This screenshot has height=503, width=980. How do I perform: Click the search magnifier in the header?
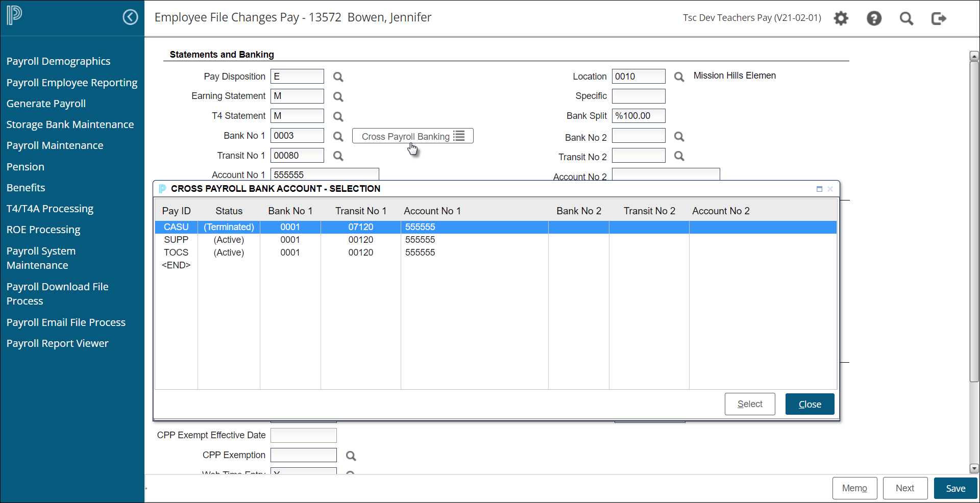(906, 19)
